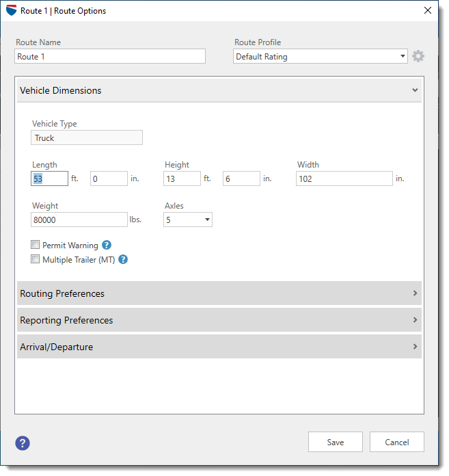Click help icon next to Multiple Trailer (MT)

[123, 260]
